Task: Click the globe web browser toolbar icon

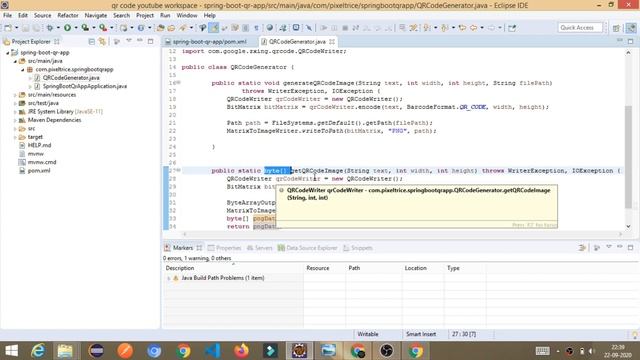Action: (270, 28)
